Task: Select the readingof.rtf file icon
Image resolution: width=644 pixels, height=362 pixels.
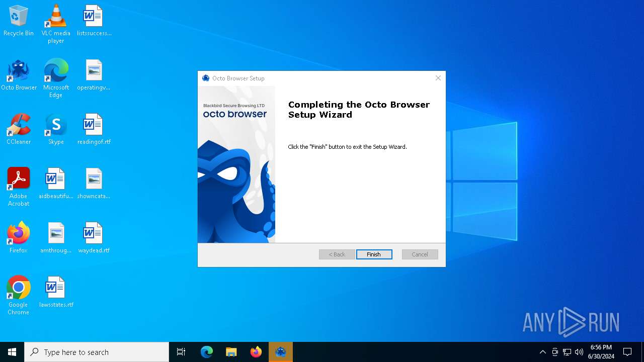Action: coord(94,130)
